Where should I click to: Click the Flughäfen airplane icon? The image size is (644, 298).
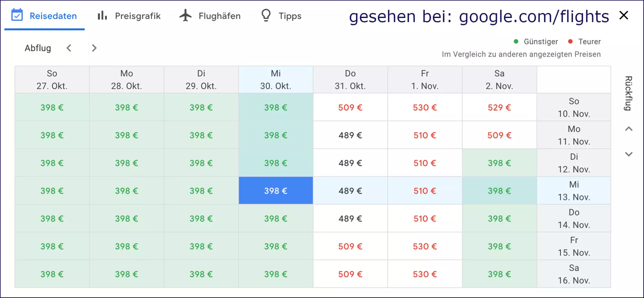pyautogui.click(x=185, y=15)
